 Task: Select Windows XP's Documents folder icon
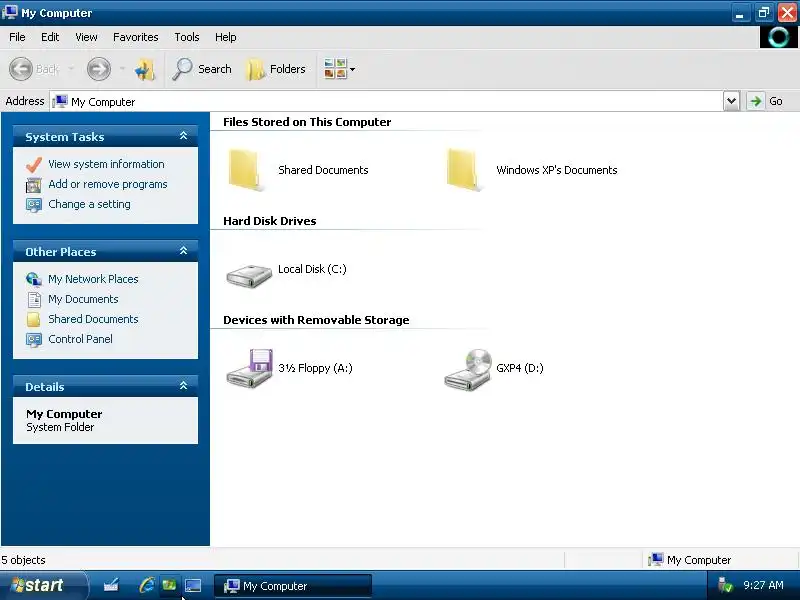464,170
